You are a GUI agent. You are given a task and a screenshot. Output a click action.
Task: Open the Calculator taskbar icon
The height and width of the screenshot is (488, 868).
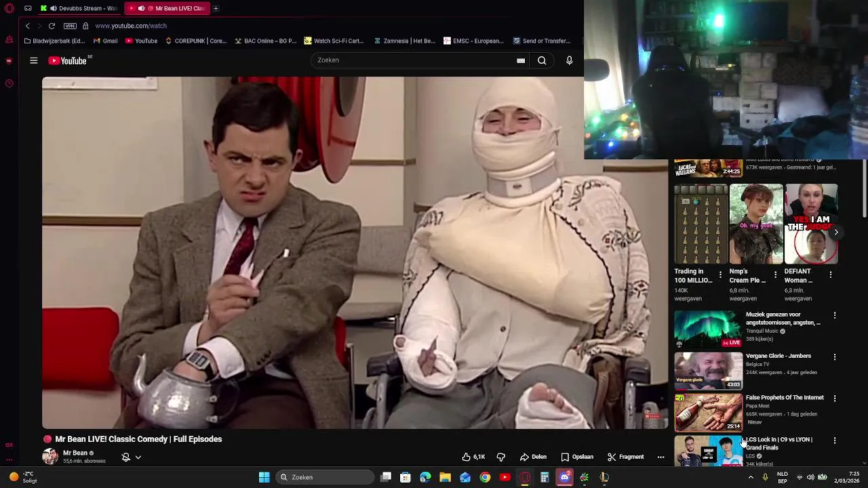545,477
